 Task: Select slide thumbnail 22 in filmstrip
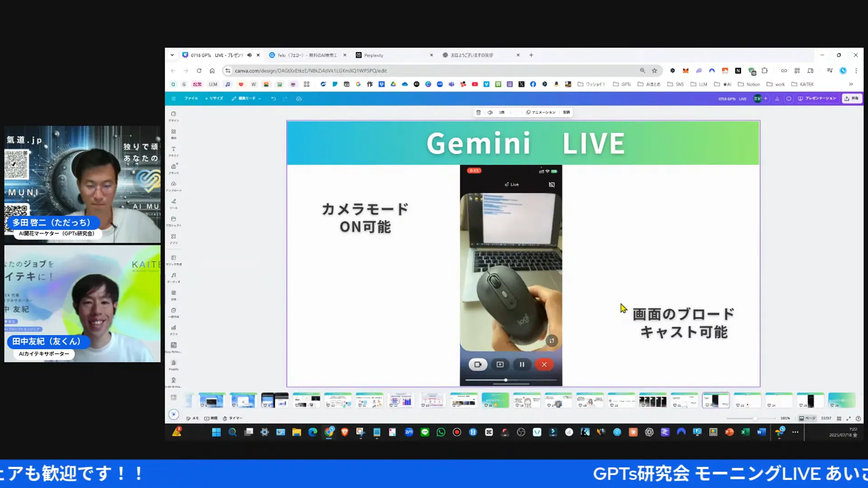(x=716, y=400)
